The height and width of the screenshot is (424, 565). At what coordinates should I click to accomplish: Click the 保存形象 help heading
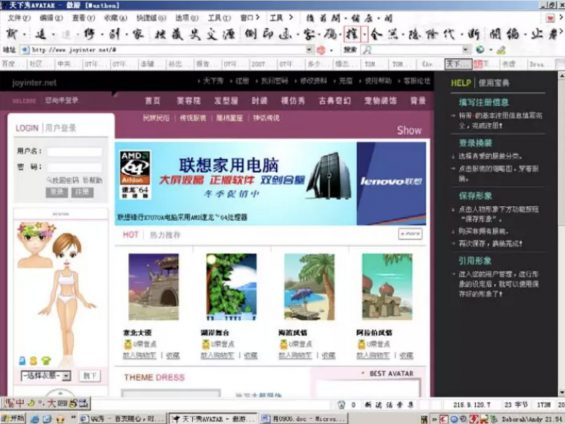tap(475, 196)
